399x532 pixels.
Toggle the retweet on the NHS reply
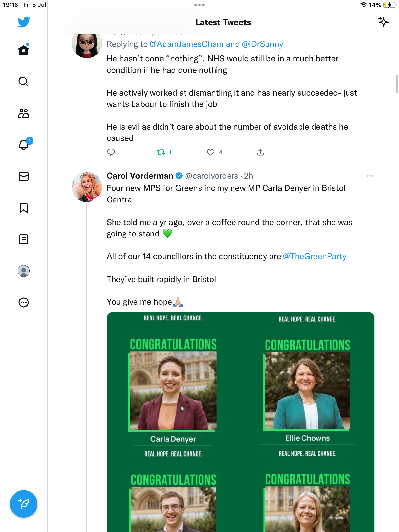pyautogui.click(x=161, y=152)
